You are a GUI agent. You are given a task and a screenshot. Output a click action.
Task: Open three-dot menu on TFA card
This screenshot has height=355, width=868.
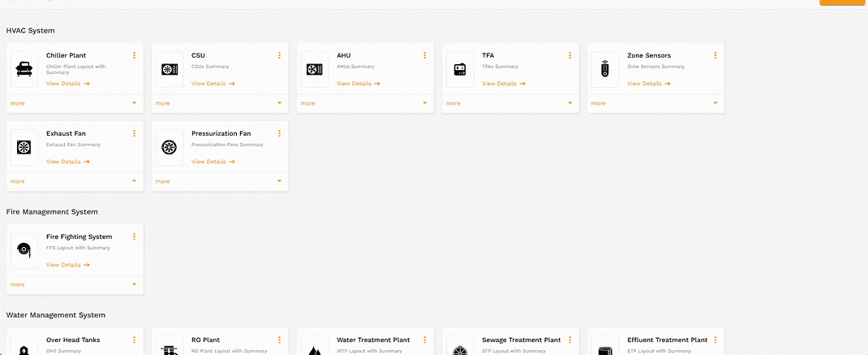pos(569,55)
